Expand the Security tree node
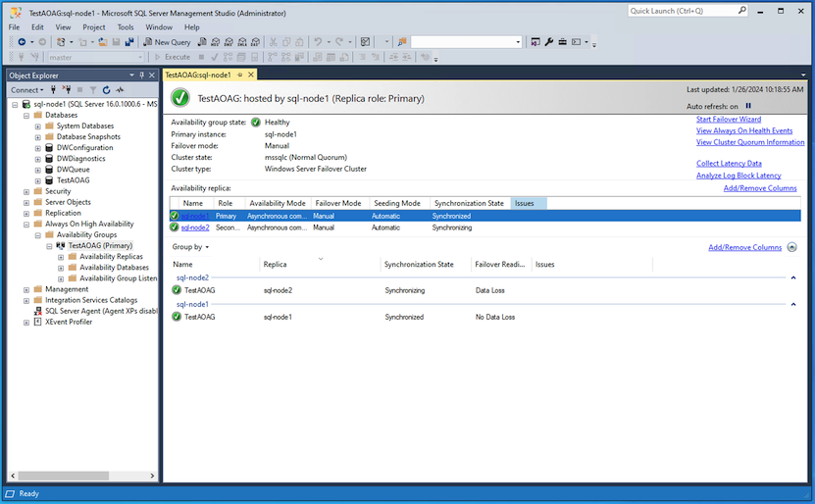The width and height of the screenshot is (815, 504). point(26,192)
